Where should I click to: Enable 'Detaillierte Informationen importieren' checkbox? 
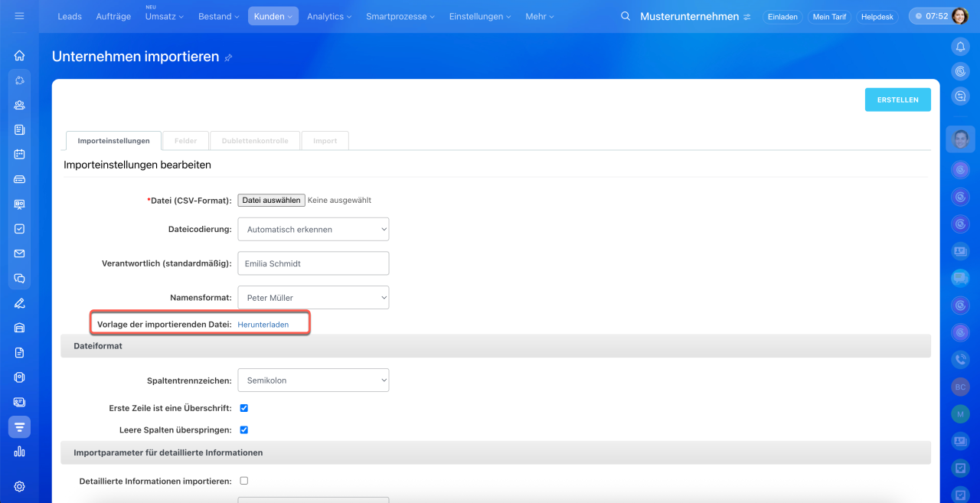243,481
